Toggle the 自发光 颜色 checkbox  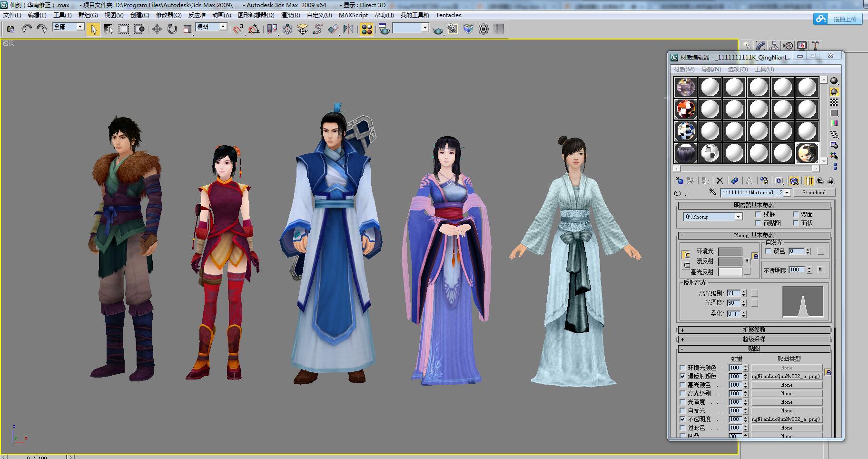click(x=768, y=251)
